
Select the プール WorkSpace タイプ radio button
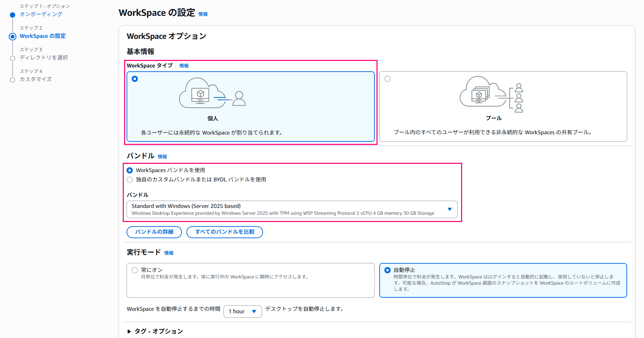coord(388,79)
